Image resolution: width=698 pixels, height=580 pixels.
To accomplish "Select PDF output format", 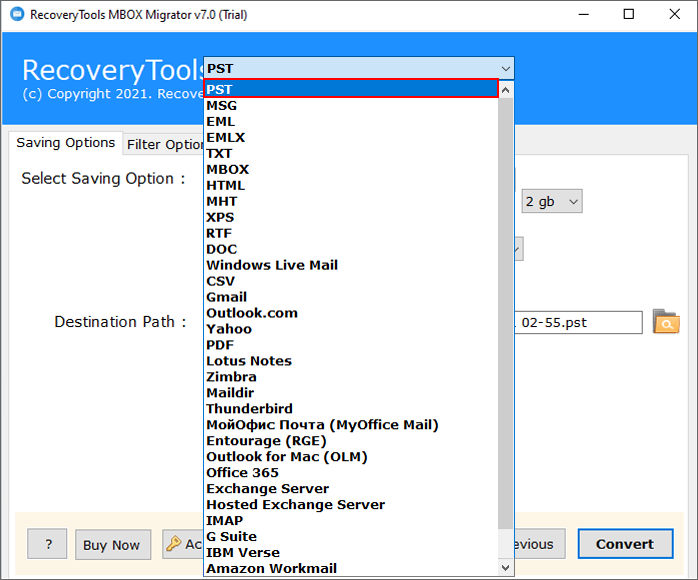I will (351, 345).
